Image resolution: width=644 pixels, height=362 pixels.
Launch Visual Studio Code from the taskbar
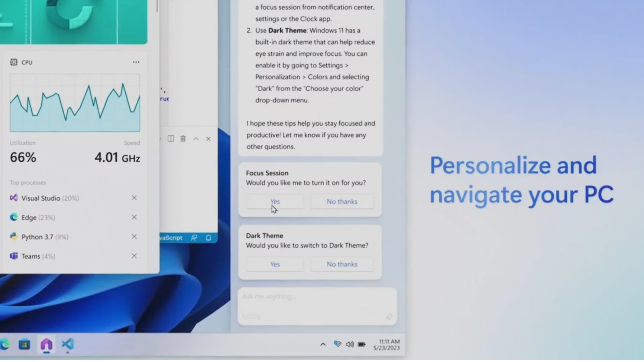(x=68, y=345)
